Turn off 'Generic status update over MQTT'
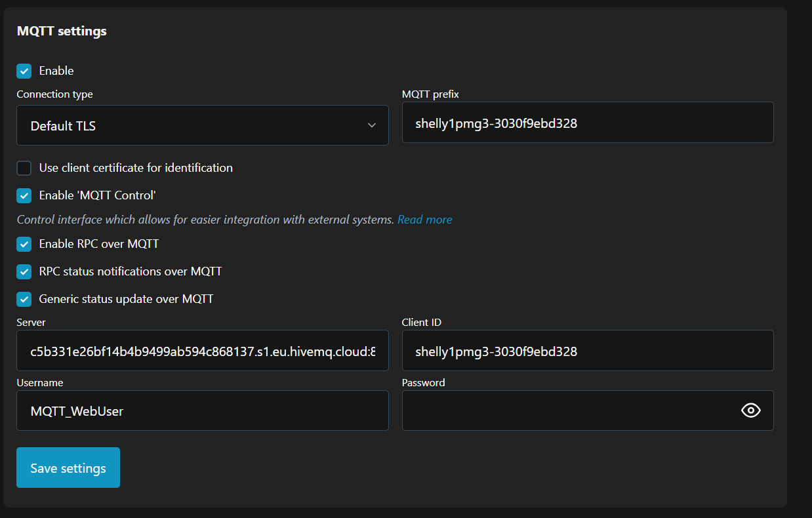 pos(24,299)
